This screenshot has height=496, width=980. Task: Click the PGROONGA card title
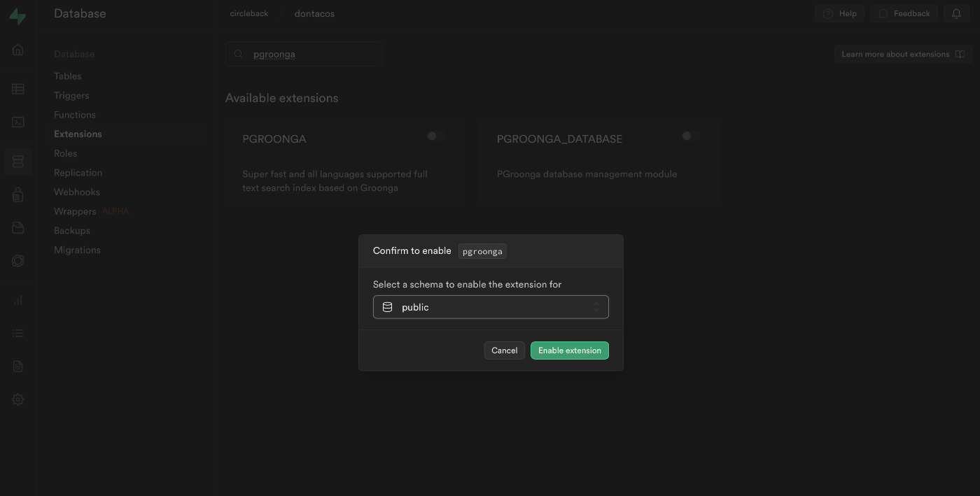tap(274, 139)
